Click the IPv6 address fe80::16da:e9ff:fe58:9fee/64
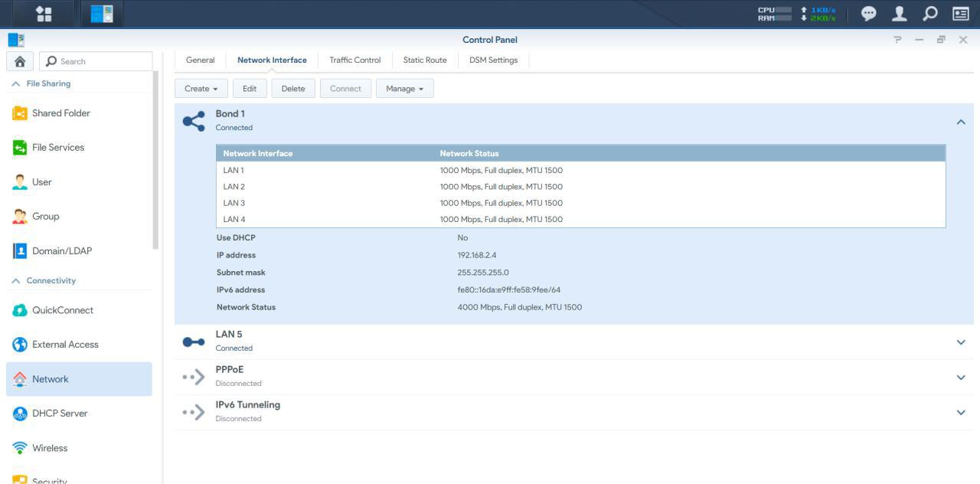980x484 pixels. (509, 290)
